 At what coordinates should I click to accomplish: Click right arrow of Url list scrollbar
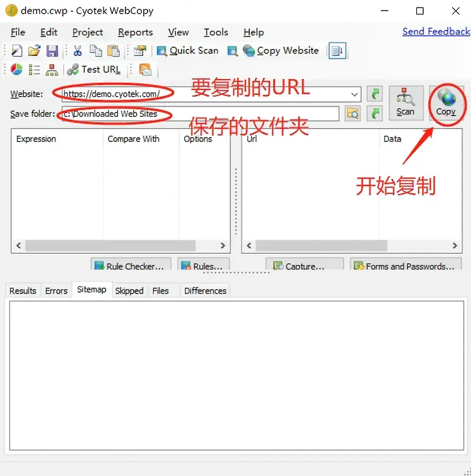(x=455, y=246)
